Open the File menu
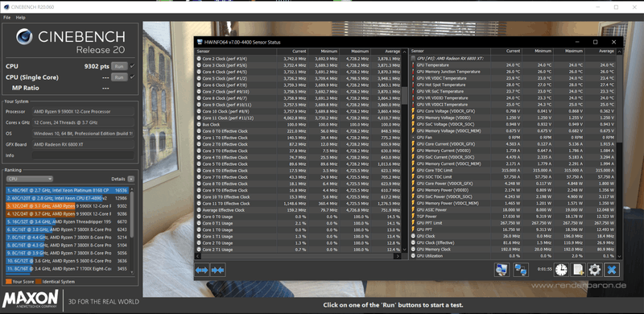Viewport: 644px width, 314px height. point(7,18)
